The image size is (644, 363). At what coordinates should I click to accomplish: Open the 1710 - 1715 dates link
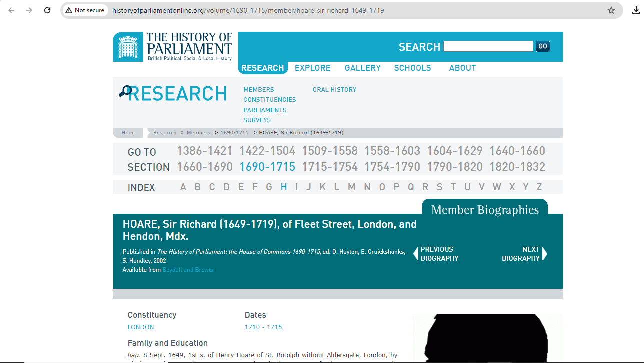click(x=263, y=327)
